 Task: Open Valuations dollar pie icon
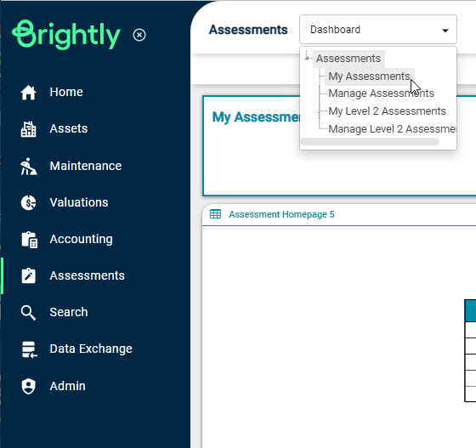tap(28, 202)
